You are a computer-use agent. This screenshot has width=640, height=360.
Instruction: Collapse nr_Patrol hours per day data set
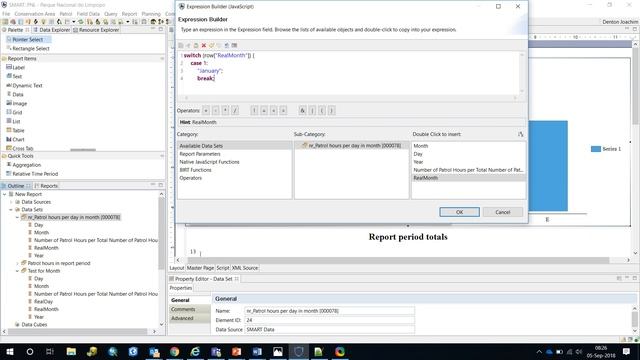[x=17, y=217]
